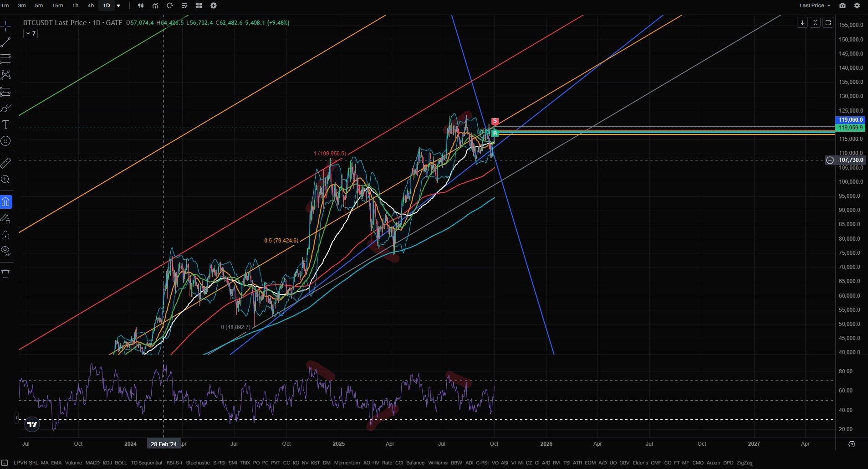The width and height of the screenshot is (868, 469).
Task: Add the ZigZag indicator
Action: [x=745, y=463]
